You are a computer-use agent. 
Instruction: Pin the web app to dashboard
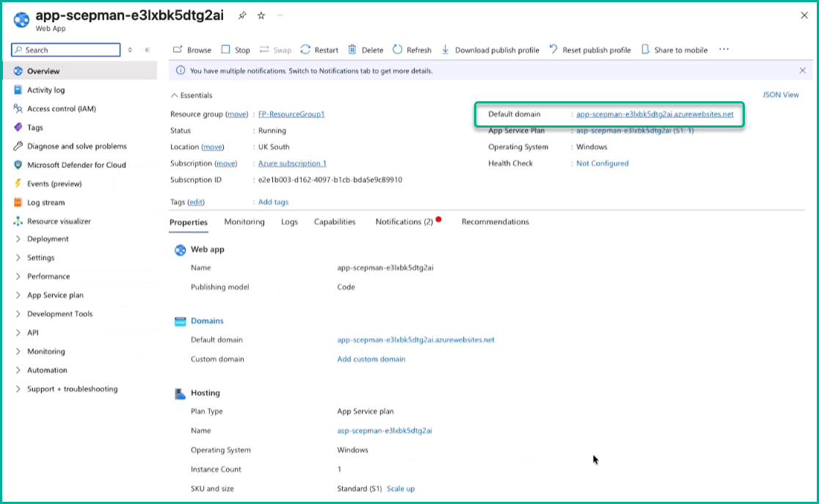tap(242, 15)
